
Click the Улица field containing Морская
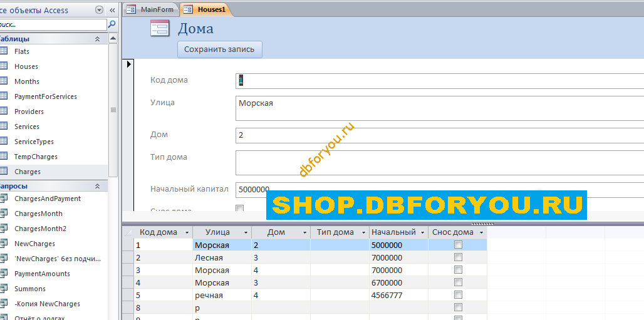[x=440, y=108]
